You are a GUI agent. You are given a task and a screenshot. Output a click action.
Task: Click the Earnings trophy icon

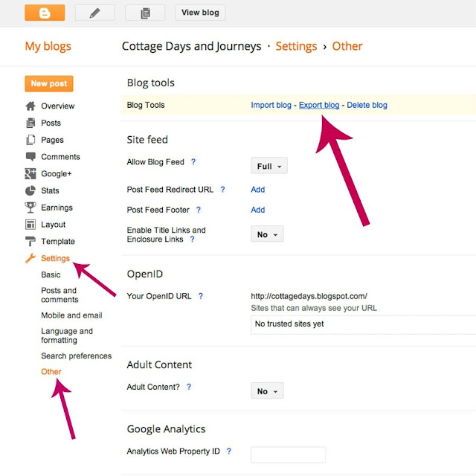click(x=30, y=208)
